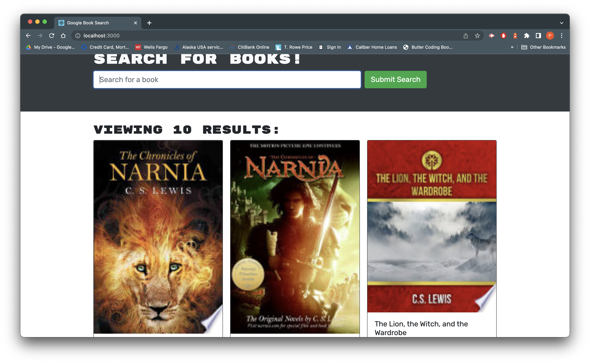Click 'The Lion, the Witch, and the Wardrobe' title
The height and width of the screenshot is (364, 590).
pos(421,328)
